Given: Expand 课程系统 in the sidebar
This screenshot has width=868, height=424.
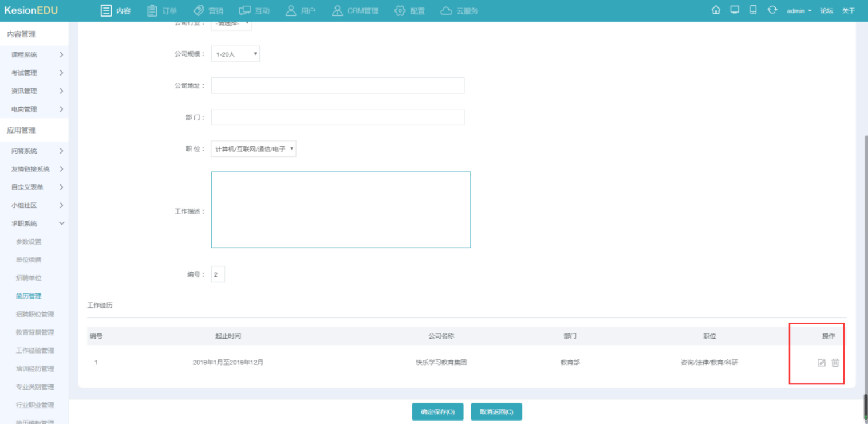Looking at the screenshot, I should coord(37,55).
